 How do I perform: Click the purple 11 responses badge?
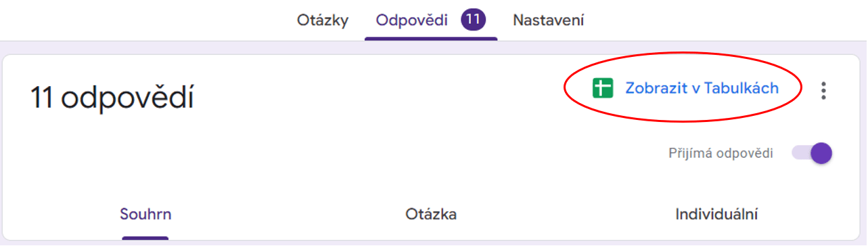(473, 20)
